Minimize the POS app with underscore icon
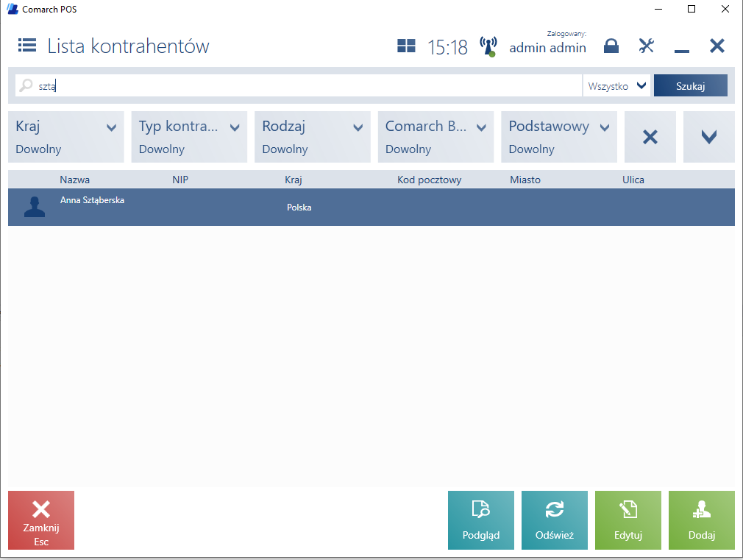The width and height of the screenshot is (743, 560). [x=681, y=51]
